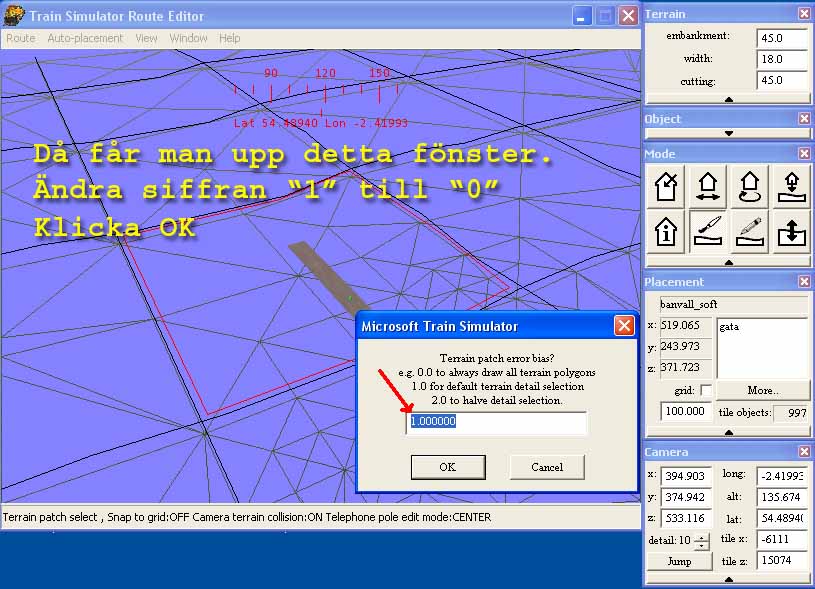
Task: Open the Auto-placement menu
Action: tap(85, 38)
